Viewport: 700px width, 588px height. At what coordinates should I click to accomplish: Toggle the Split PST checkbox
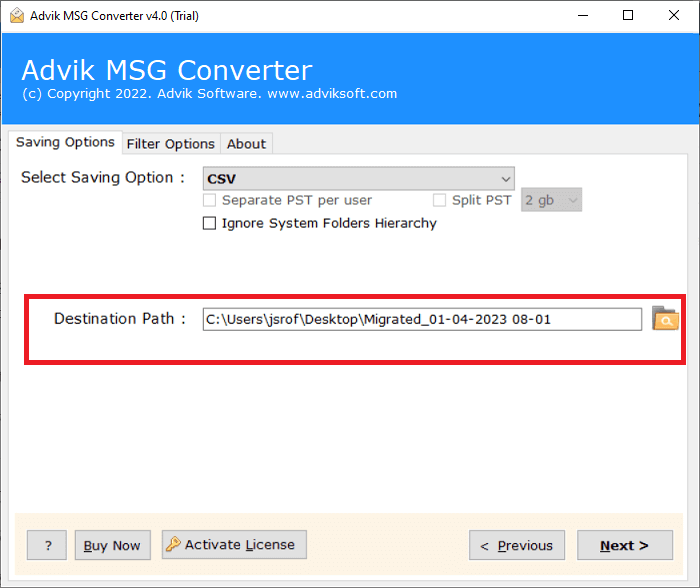(x=439, y=200)
